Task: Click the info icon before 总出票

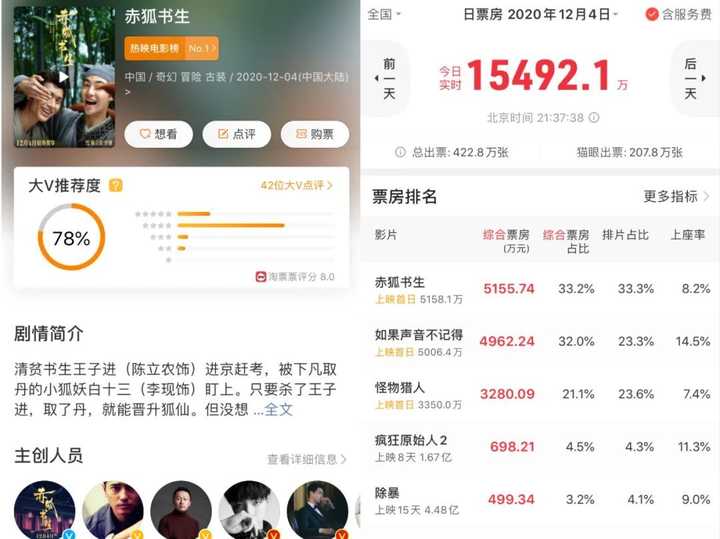Action: (400, 152)
